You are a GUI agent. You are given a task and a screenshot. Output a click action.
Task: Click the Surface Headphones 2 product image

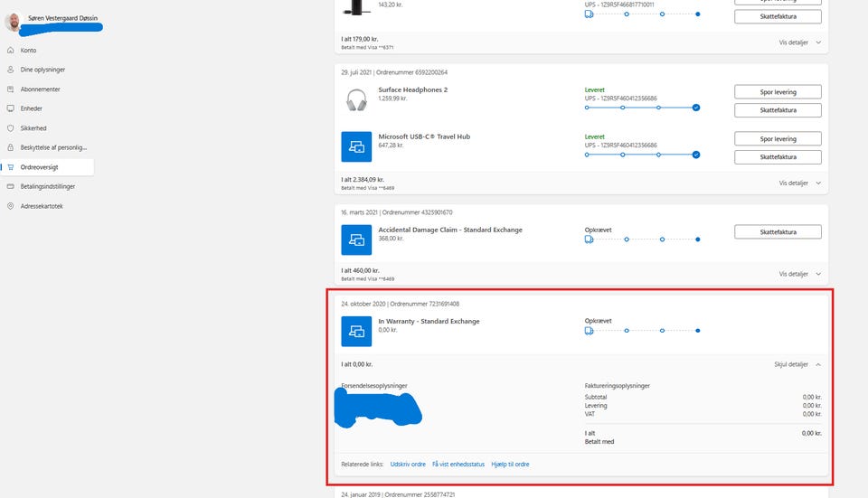point(356,100)
